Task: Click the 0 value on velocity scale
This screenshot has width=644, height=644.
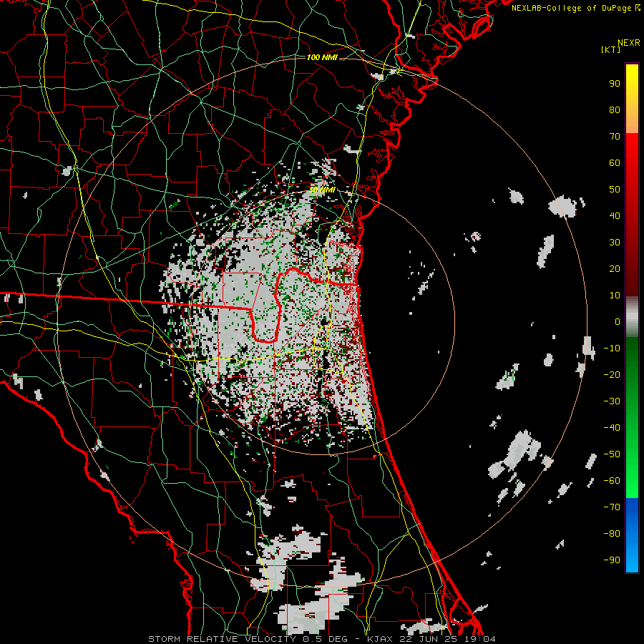Action: pos(618,322)
